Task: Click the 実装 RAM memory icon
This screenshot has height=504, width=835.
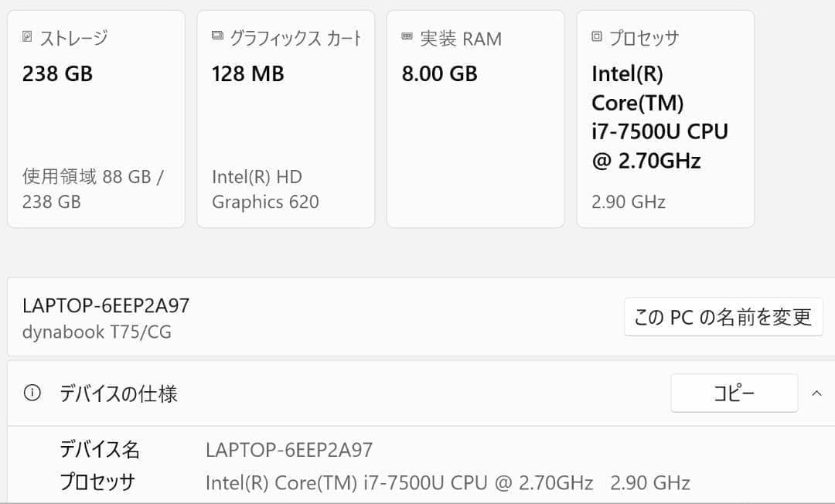Action: [x=407, y=34]
